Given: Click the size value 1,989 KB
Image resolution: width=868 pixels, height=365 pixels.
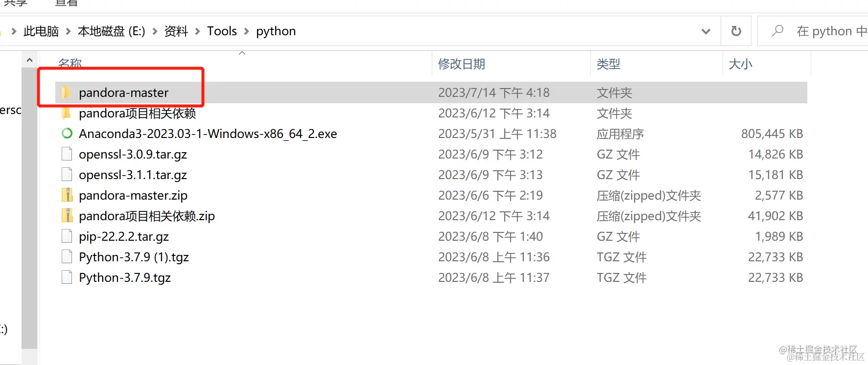Looking at the screenshot, I should point(779,236).
